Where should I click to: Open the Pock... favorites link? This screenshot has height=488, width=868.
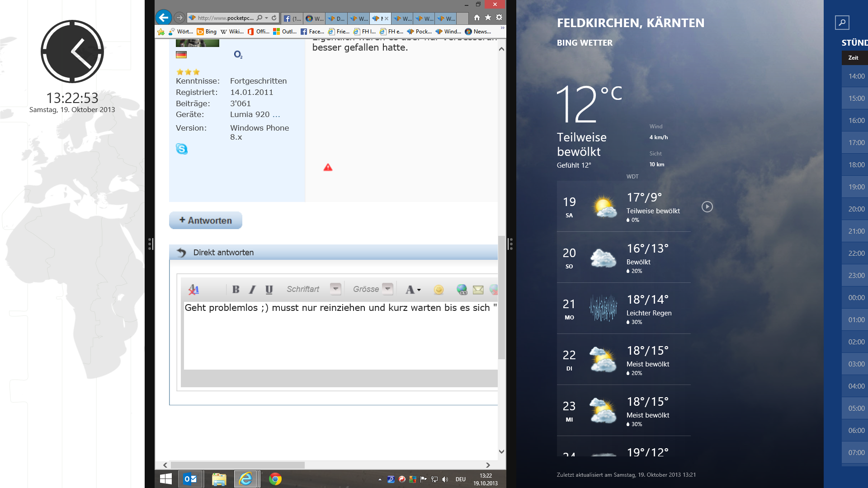coord(419,32)
